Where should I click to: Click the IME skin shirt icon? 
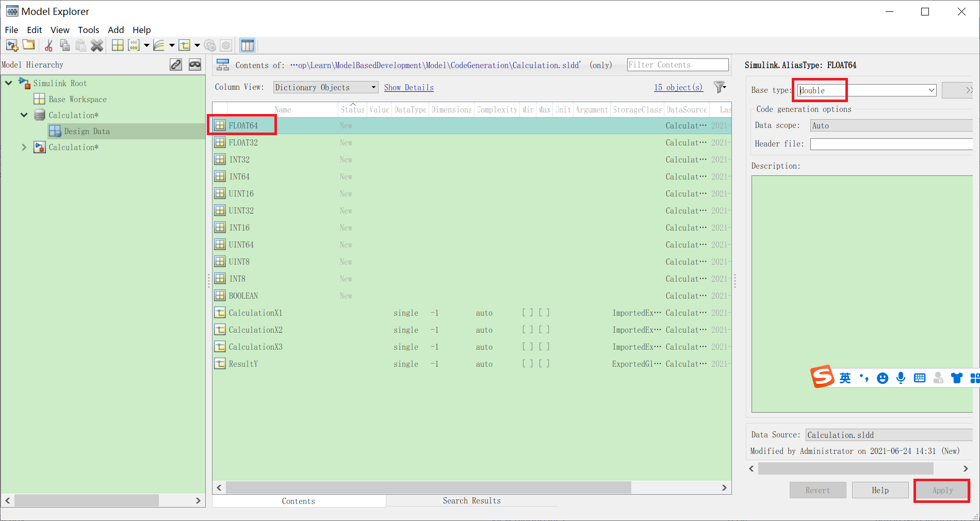tap(957, 378)
